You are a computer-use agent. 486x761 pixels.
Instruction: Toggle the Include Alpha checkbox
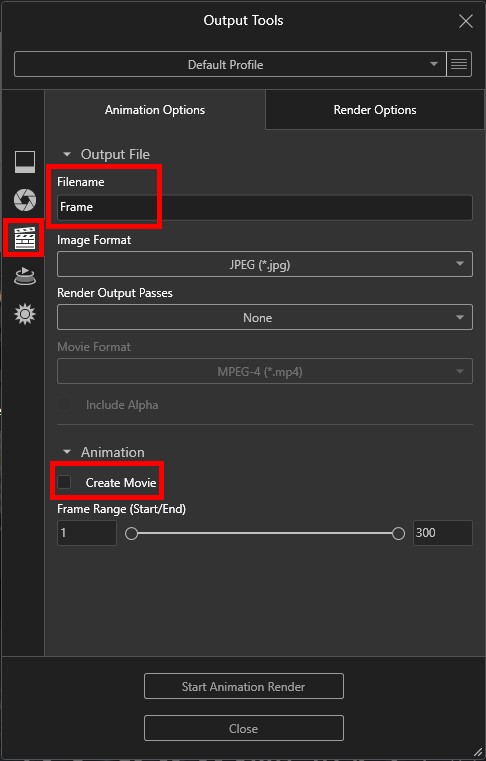[64, 404]
